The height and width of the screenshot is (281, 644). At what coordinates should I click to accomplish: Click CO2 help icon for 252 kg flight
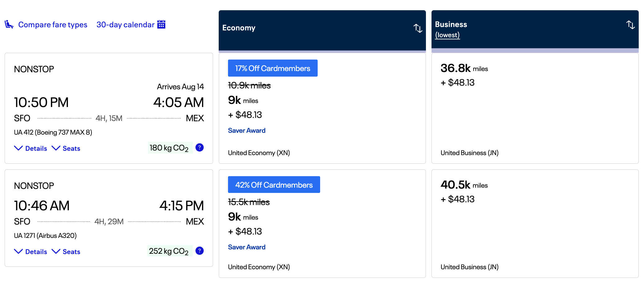[x=200, y=251]
